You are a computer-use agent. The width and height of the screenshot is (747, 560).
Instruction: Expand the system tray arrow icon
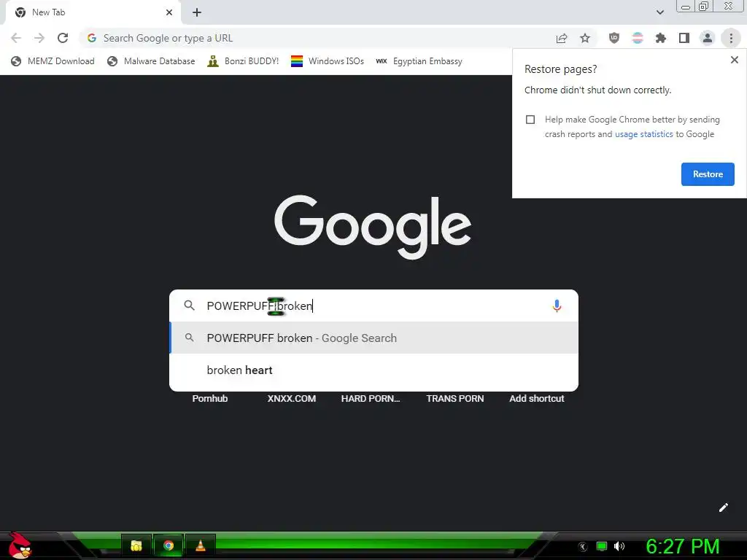583,547
